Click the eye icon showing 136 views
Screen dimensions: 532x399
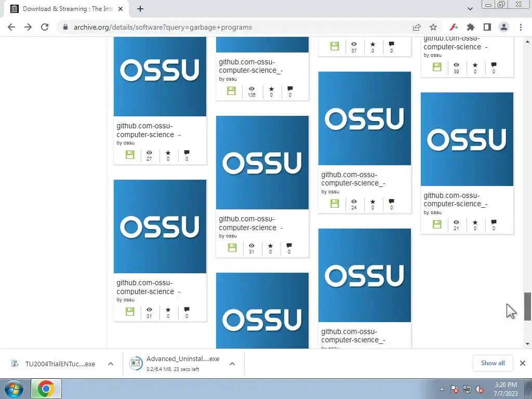tap(251, 89)
